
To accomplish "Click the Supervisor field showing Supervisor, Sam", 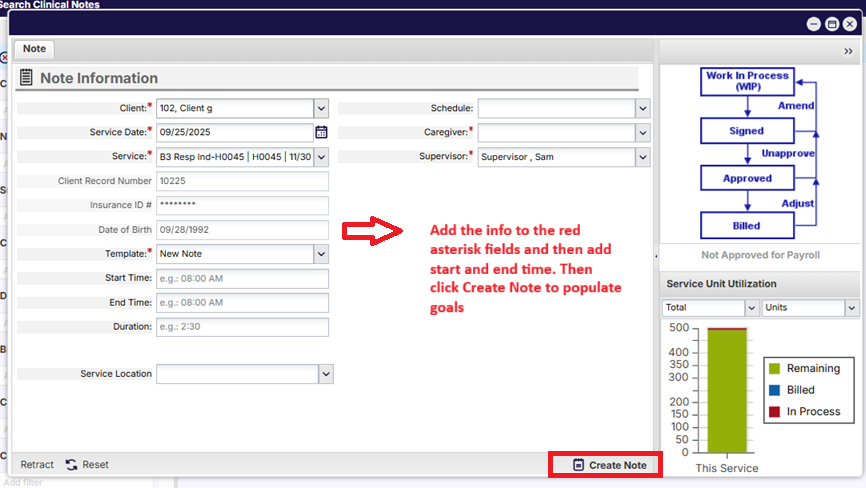I will point(556,157).
